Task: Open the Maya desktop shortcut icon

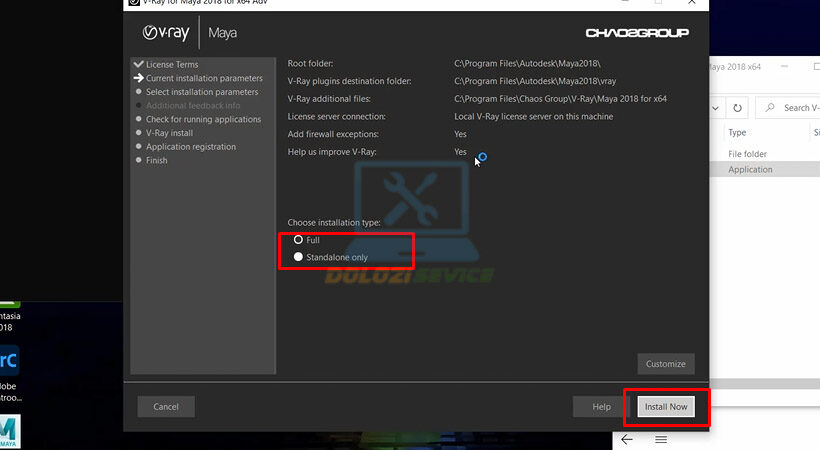Action: coord(10,432)
